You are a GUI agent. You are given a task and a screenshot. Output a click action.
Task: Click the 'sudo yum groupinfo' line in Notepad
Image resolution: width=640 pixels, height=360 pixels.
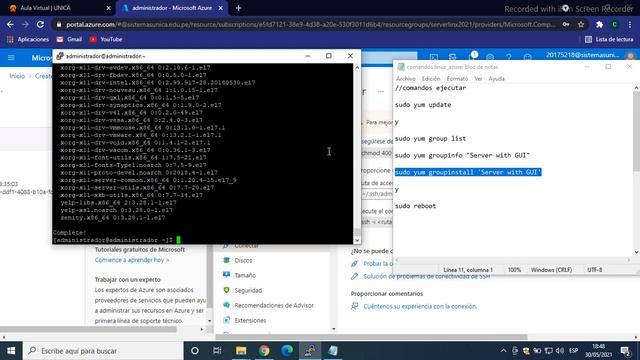pyautogui.click(x=462, y=155)
